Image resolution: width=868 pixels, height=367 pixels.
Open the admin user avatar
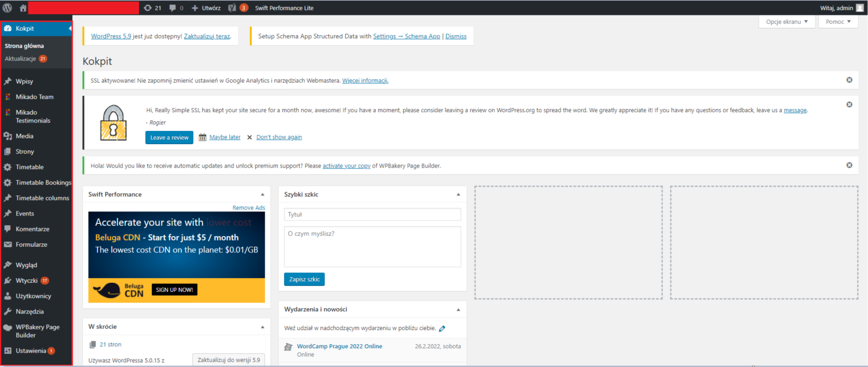(860, 8)
